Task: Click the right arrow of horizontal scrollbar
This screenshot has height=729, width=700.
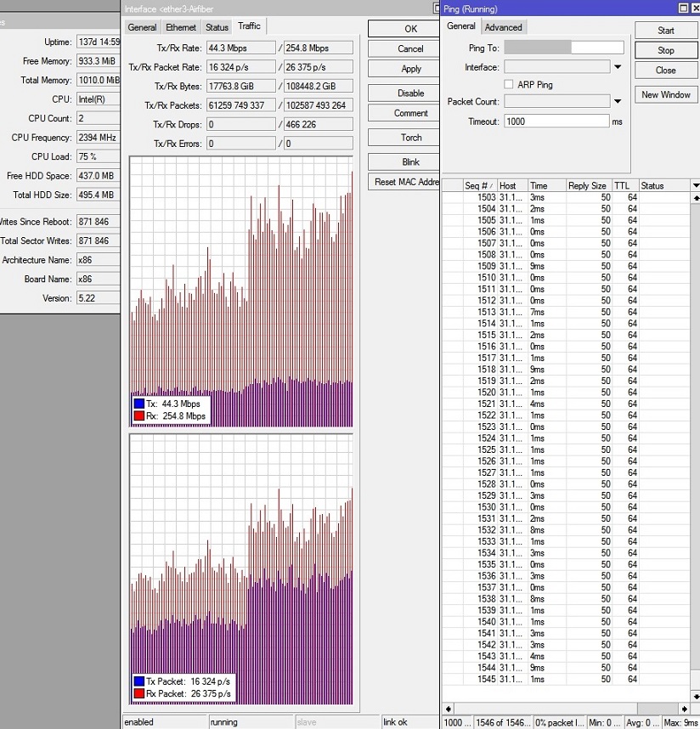Action: 684,709
